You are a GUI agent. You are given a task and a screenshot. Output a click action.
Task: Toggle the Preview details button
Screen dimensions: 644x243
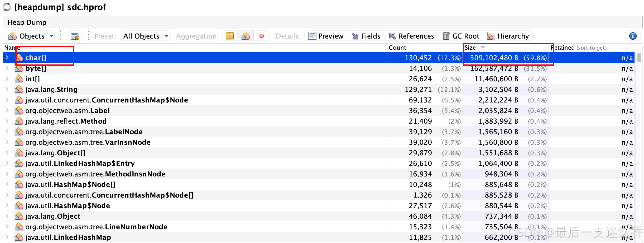coord(326,36)
